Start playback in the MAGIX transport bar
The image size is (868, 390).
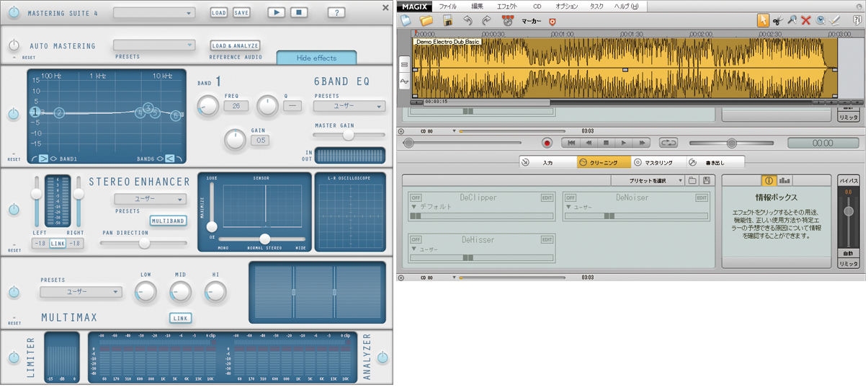(624, 143)
